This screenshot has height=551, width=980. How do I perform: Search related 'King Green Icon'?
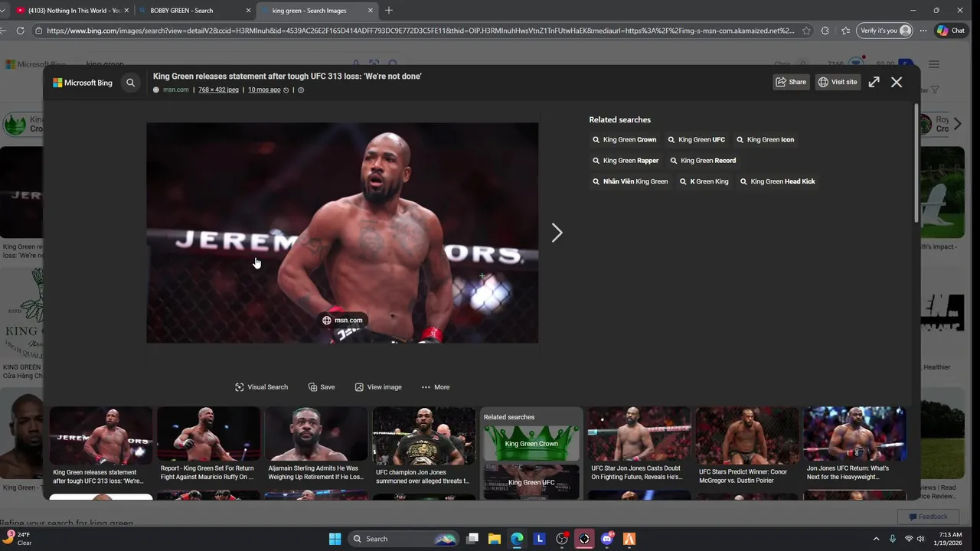pyautogui.click(x=765, y=139)
